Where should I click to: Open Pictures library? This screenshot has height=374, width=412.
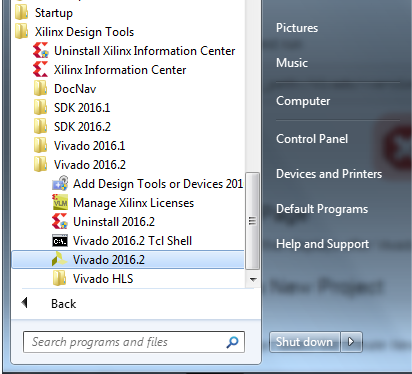297,28
